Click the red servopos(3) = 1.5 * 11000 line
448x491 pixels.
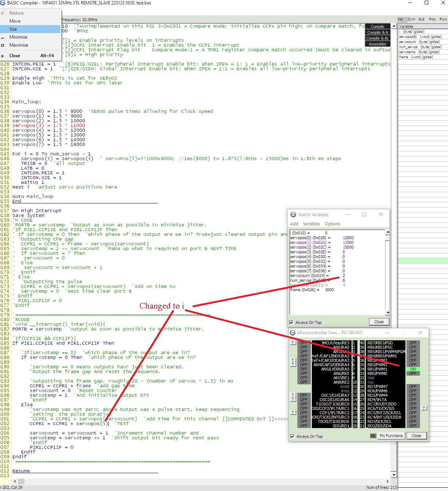[49, 126]
